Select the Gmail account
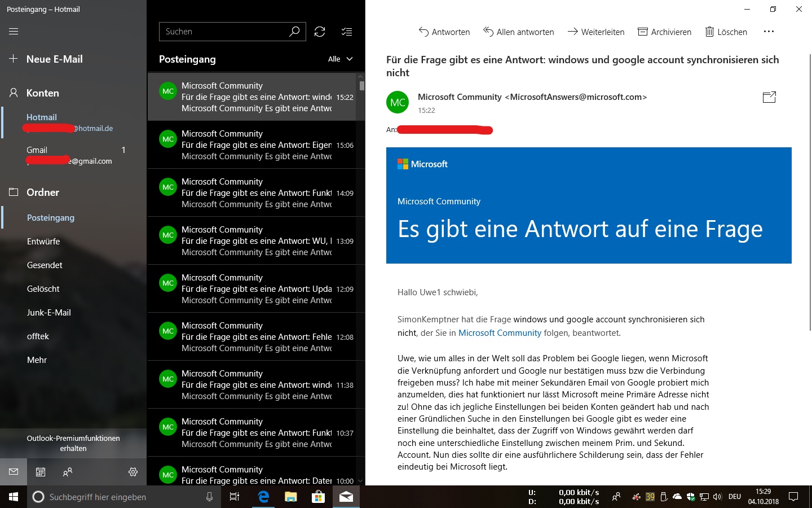Viewport: 812px width, 508px height. click(73, 155)
